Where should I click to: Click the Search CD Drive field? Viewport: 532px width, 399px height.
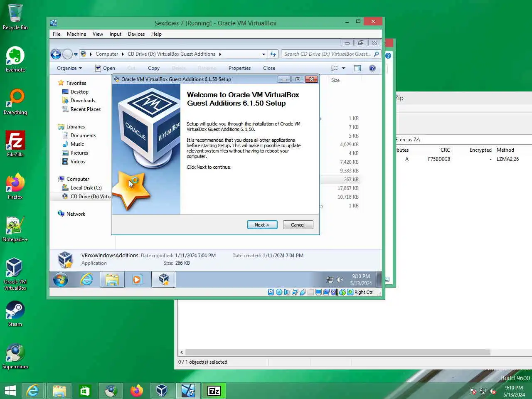click(x=331, y=54)
